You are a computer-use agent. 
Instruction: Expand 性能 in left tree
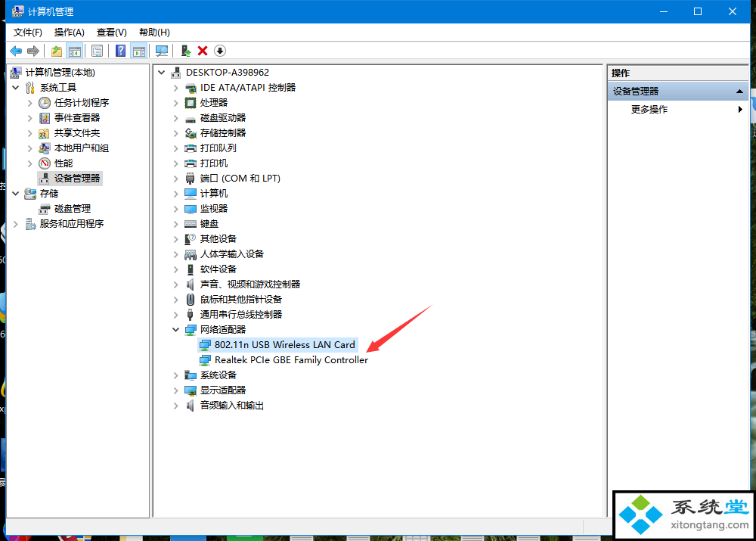[x=30, y=163]
